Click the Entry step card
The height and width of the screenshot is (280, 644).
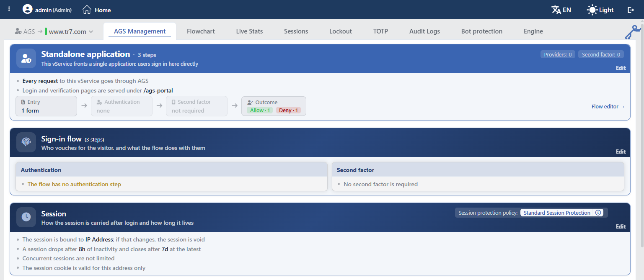tap(46, 106)
